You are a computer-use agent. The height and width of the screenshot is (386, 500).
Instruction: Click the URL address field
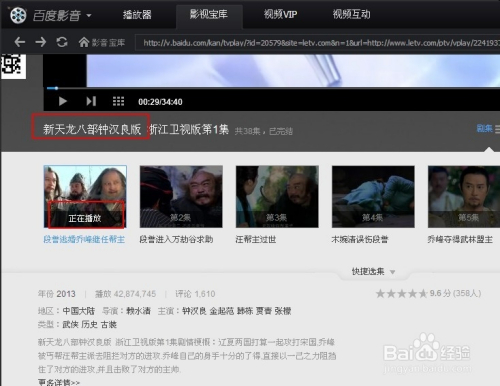[x=317, y=43]
